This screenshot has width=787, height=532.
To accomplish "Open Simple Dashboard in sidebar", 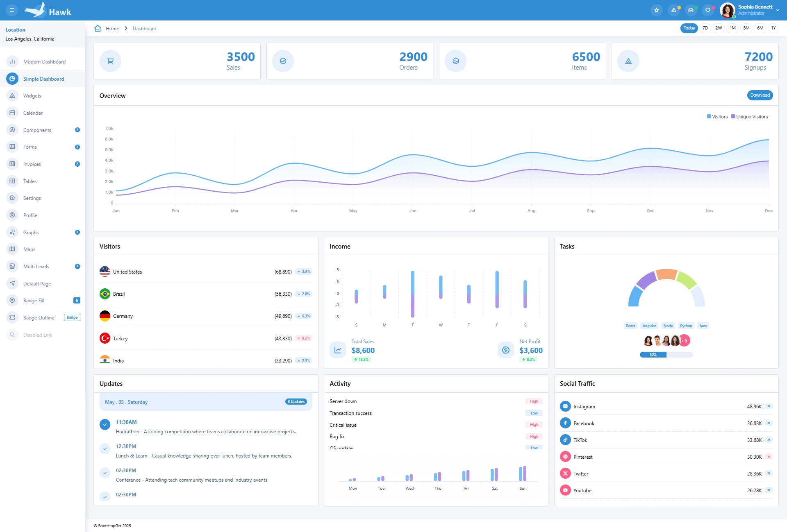I will point(43,79).
